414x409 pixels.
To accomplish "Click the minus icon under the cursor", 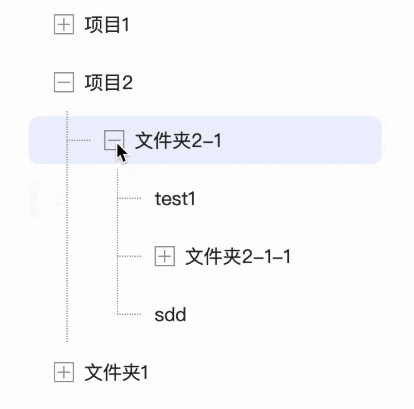I will tap(114, 140).
